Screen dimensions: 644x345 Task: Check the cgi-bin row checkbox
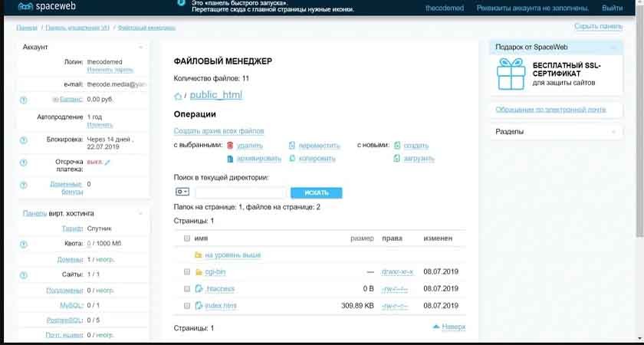pyautogui.click(x=187, y=272)
